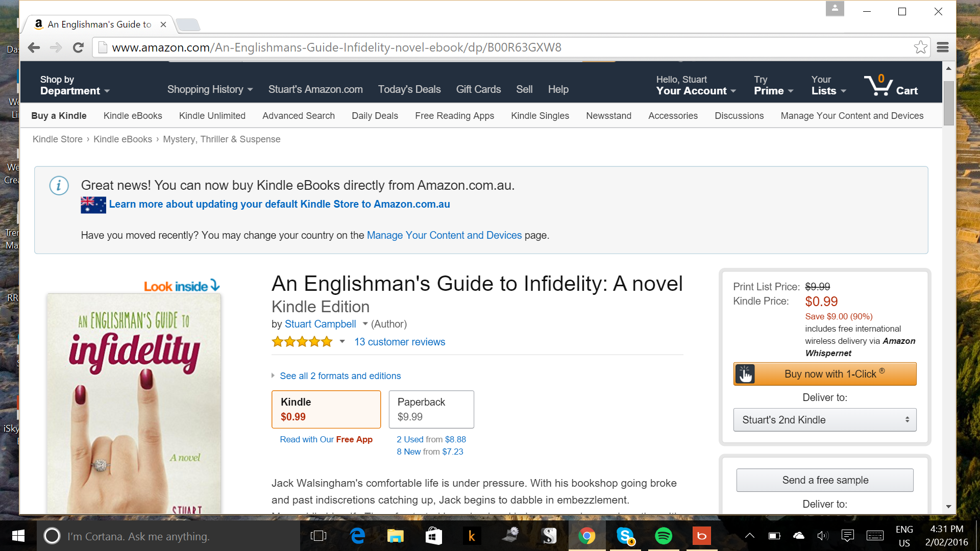Open the Deliver to Stuart's 2nd Kindle dropdown
Image resolution: width=980 pixels, height=551 pixels.
pos(824,420)
